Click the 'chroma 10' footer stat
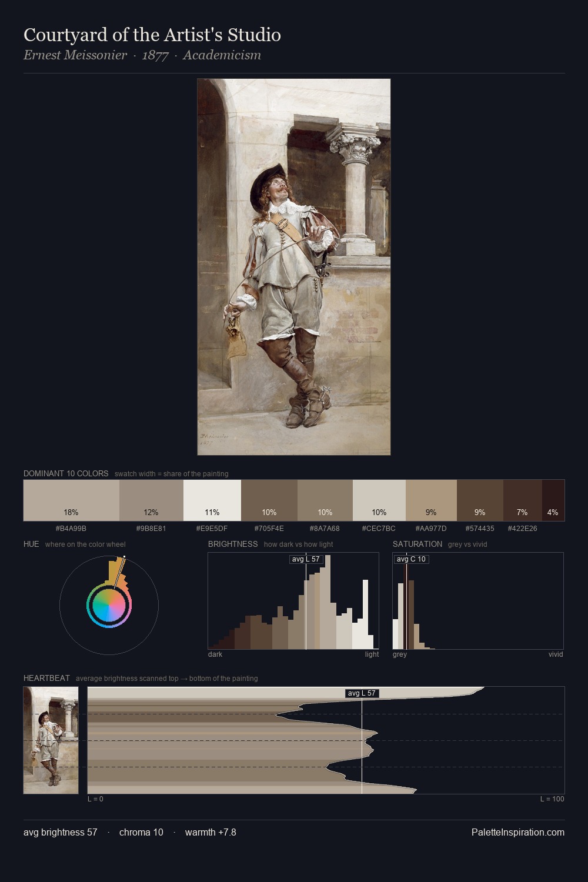The image size is (588, 882). [141, 832]
